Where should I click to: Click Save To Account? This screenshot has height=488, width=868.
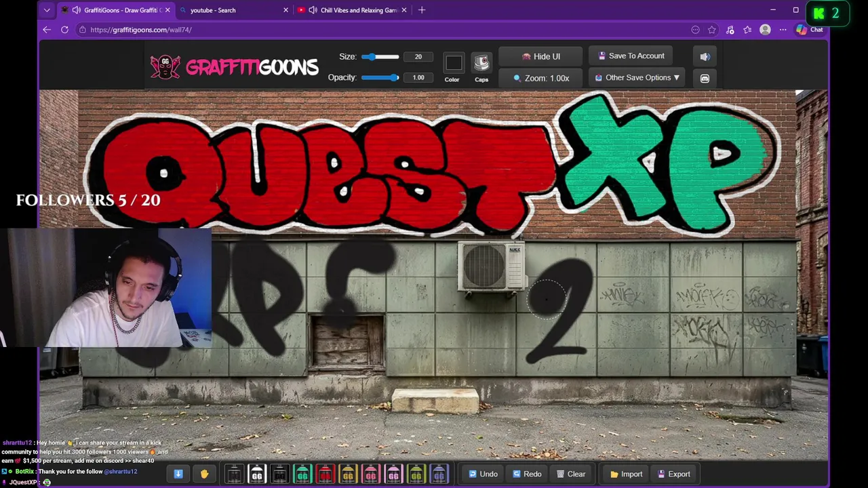point(631,56)
